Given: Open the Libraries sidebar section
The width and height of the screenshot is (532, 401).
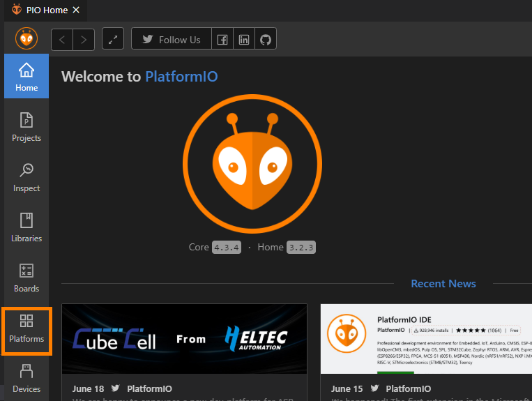Looking at the screenshot, I should pos(26,227).
